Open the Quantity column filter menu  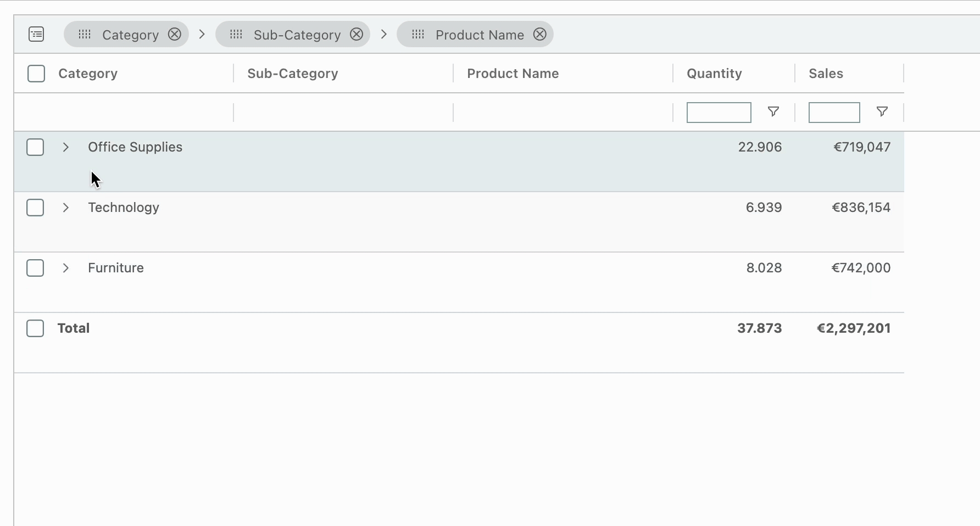773,112
